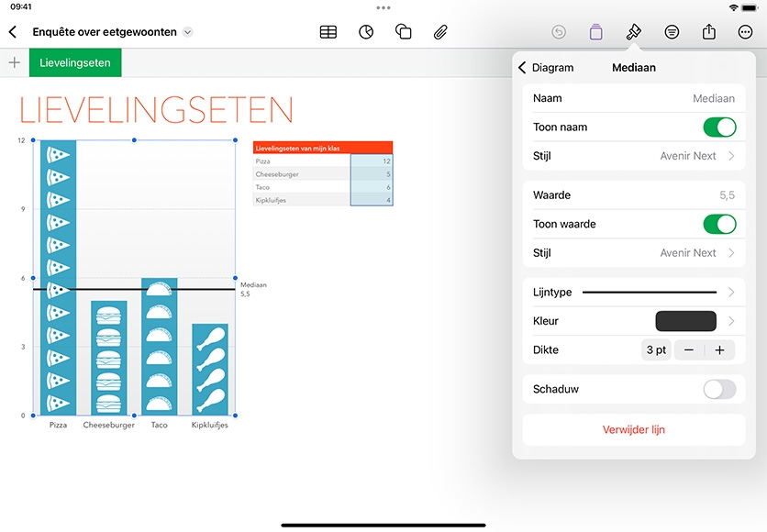Select the Pizza bar in the chart
The width and height of the screenshot is (767, 532).
tap(58, 278)
